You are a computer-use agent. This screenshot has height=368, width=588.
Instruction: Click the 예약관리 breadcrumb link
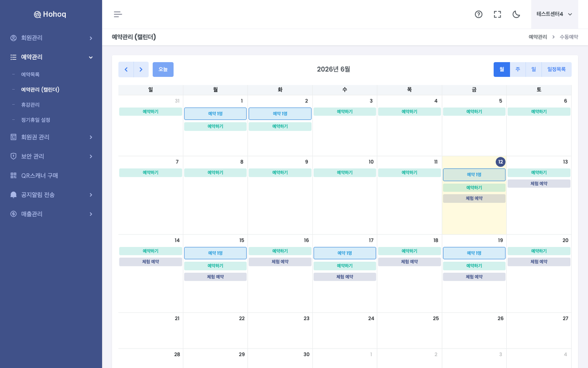(x=538, y=37)
